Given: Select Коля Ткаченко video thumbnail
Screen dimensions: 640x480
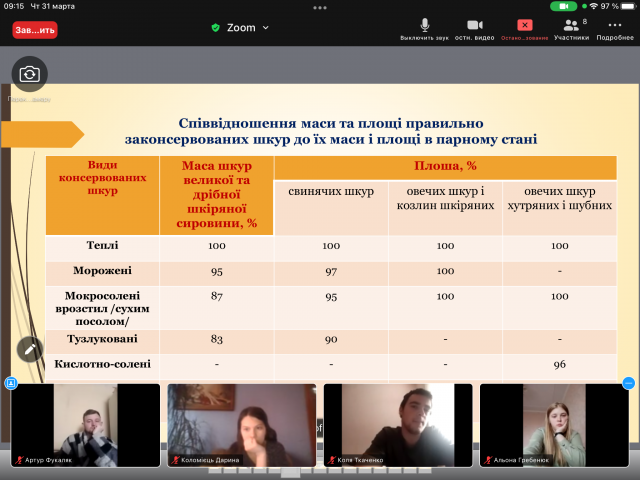Looking at the screenshot, I should [397, 425].
